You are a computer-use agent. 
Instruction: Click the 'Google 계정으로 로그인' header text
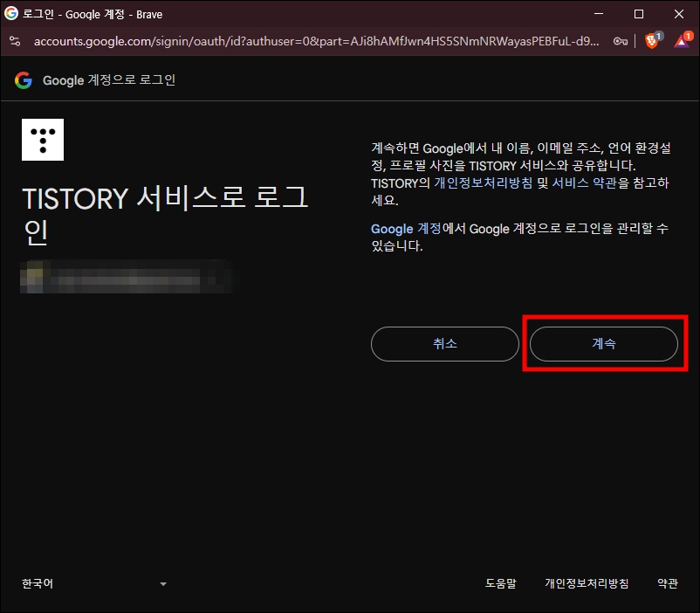[109, 80]
